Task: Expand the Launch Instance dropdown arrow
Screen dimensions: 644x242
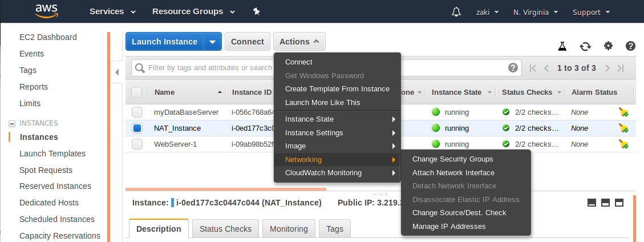Action: click(x=212, y=42)
